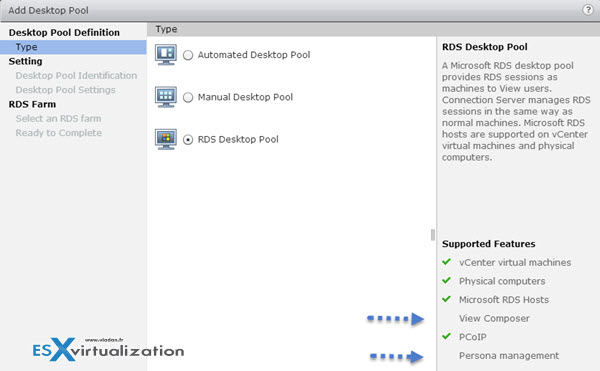Click the View Composer feature text
Image resolution: width=600 pixels, height=371 pixels.
[x=494, y=318]
